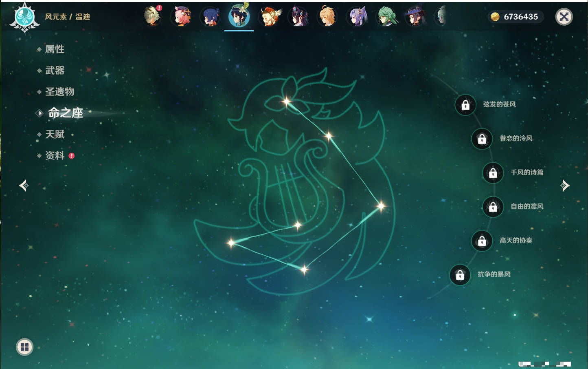Viewport: 588px width, 369px height.
Task: Switch to purple-haired Keqing's portrait
Action: point(357,17)
